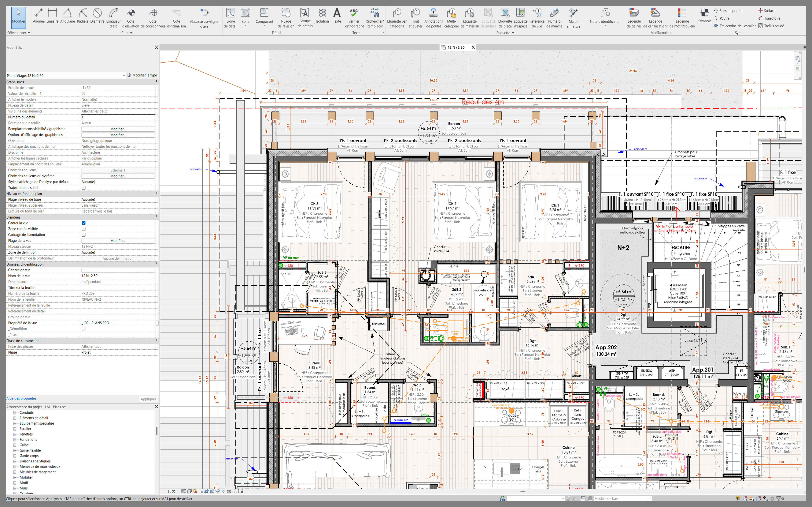Enable Zone cadrée visible checkbox
Viewport: 812px width, 507px height.
[84, 229]
